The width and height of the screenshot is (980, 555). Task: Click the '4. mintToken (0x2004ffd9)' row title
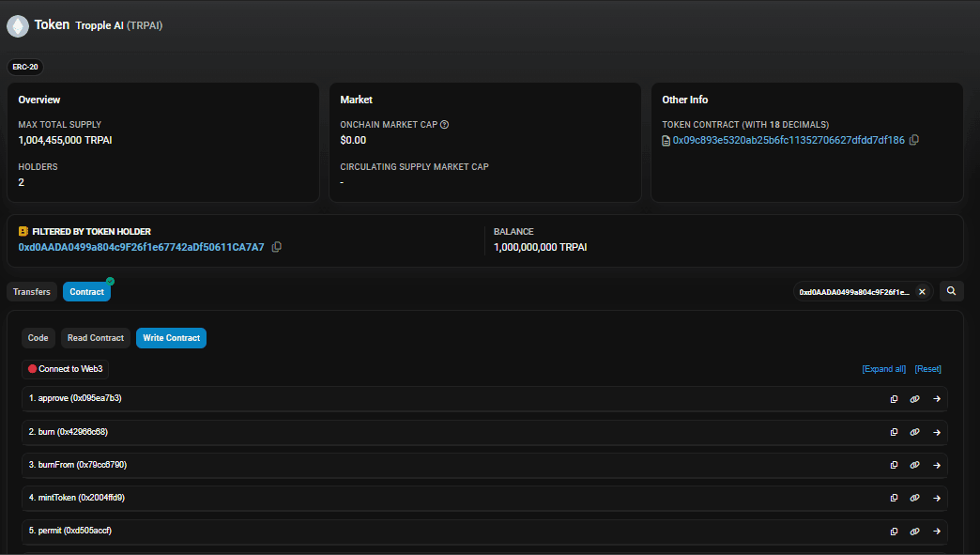tap(77, 498)
